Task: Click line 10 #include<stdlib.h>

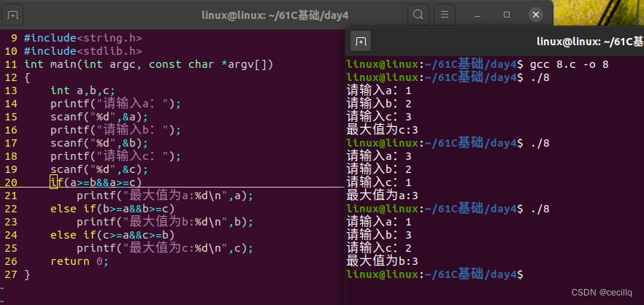Action: pos(83,51)
